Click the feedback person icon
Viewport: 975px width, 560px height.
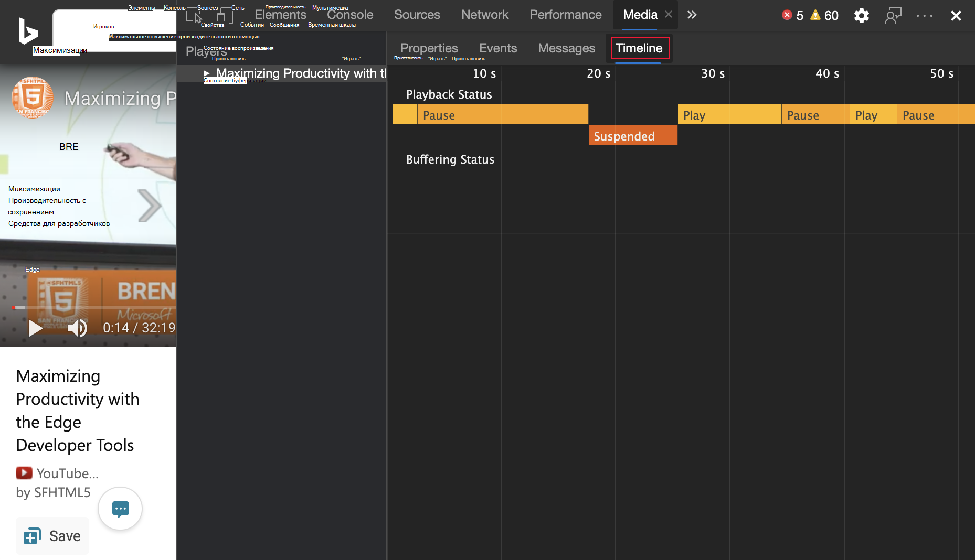[893, 16]
